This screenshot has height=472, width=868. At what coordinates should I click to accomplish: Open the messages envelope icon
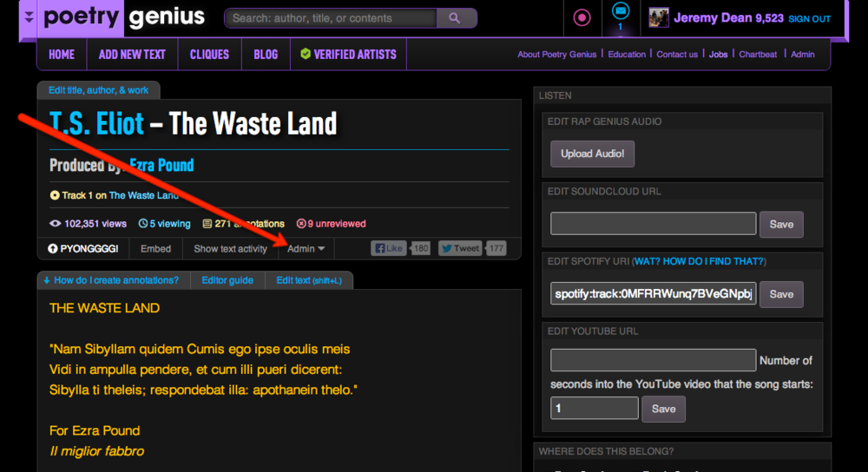coord(620,10)
